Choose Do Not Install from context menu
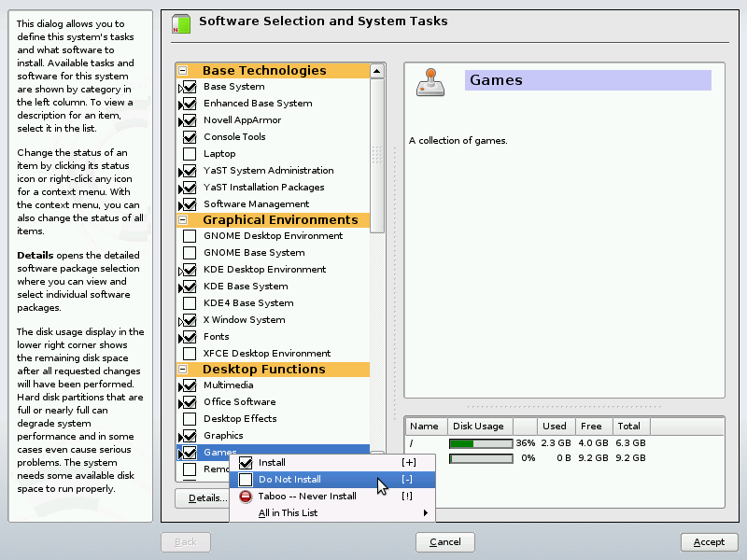 tap(332, 480)
